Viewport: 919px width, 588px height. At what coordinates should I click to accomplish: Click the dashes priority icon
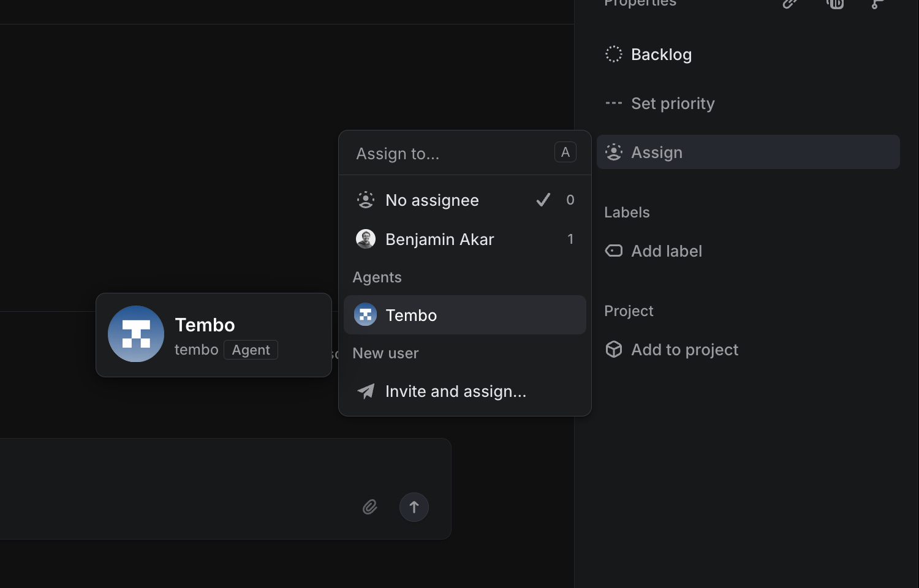(614, 104)
